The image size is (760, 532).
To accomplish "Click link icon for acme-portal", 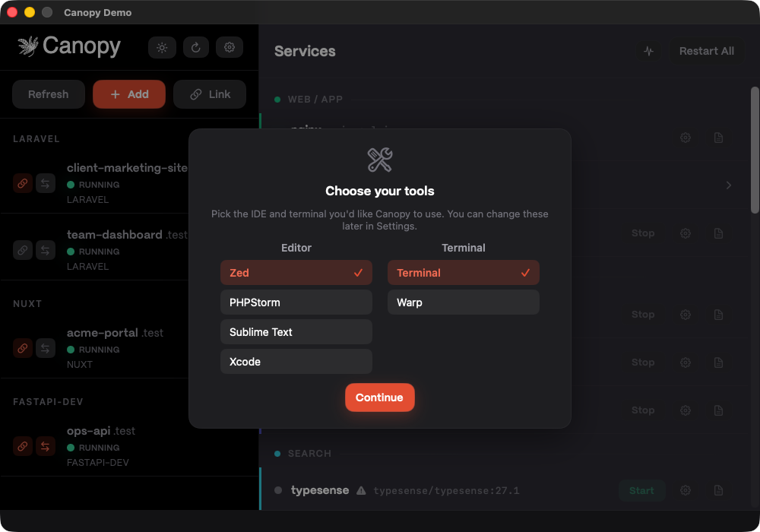I will pos(23,348).
